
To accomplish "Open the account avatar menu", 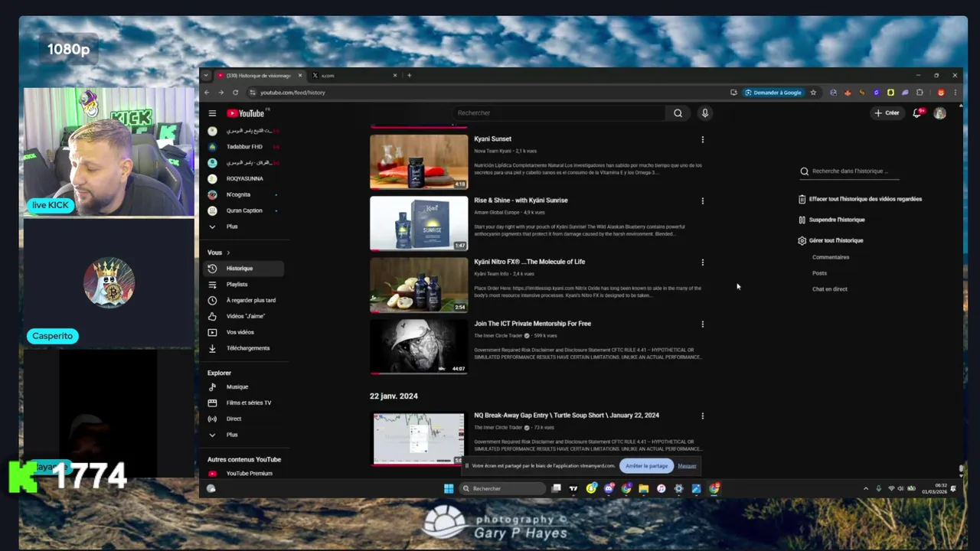I will click(939, 113).
